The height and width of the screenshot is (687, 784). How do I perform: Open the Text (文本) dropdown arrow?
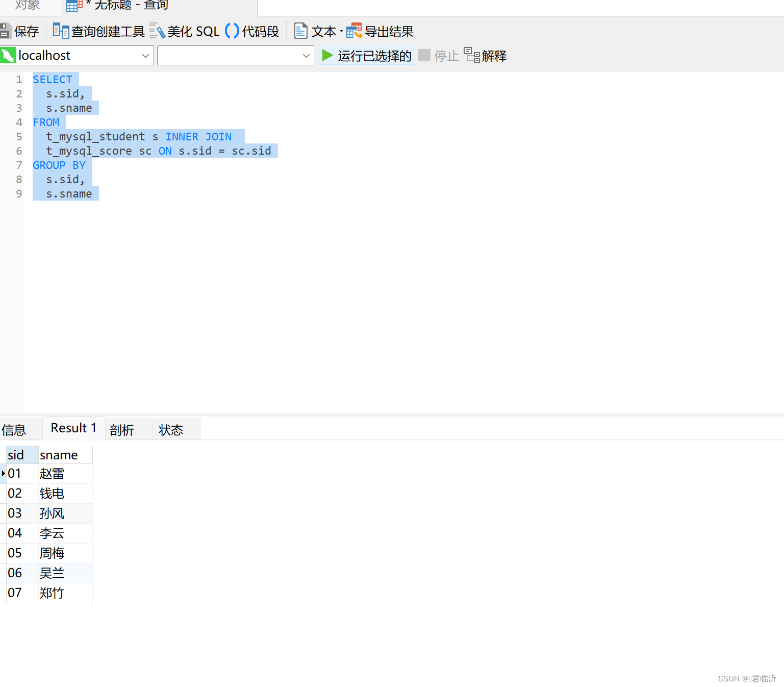tap(341, 31)
